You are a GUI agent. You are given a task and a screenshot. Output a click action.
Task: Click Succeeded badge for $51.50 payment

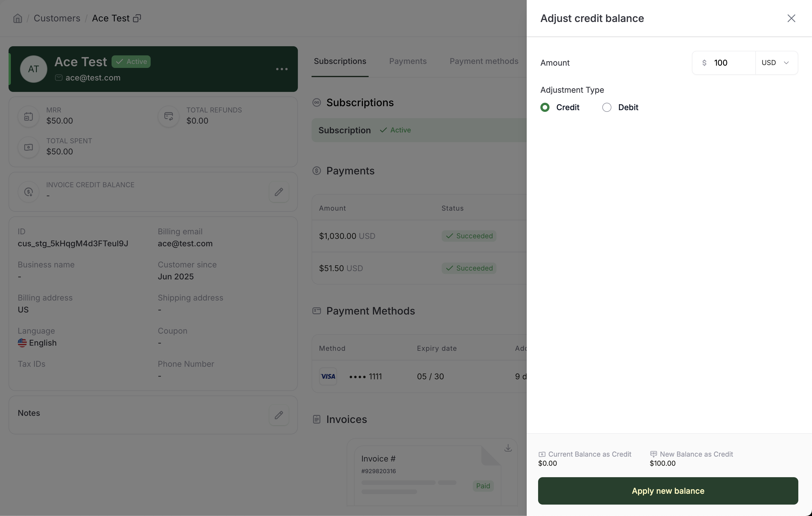(x=469, y=268)
